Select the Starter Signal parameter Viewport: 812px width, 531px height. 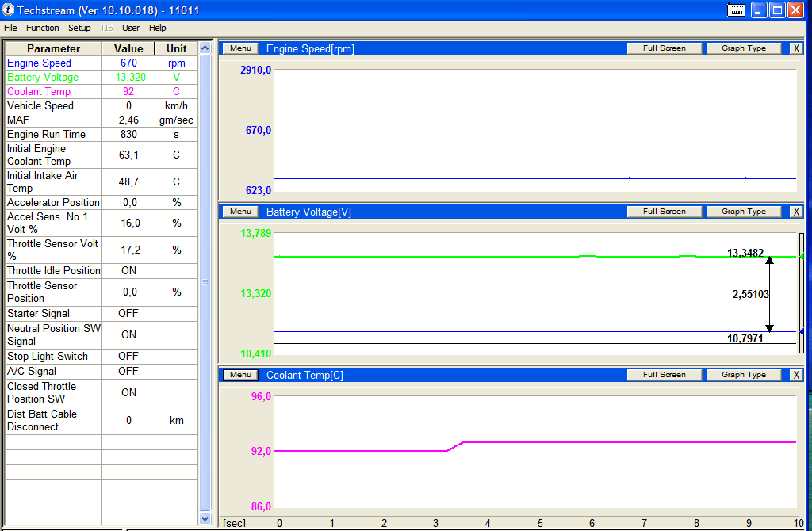point(101,314)
